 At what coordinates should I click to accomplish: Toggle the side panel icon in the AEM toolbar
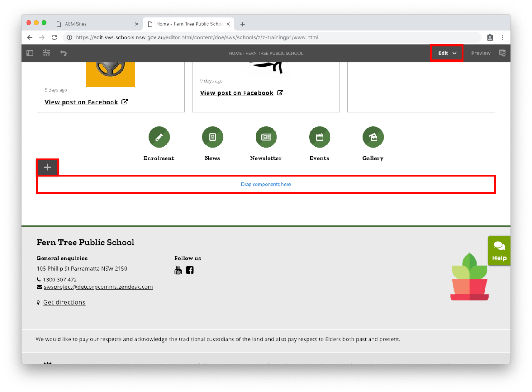pyautogui.click(x=30, y=53)
